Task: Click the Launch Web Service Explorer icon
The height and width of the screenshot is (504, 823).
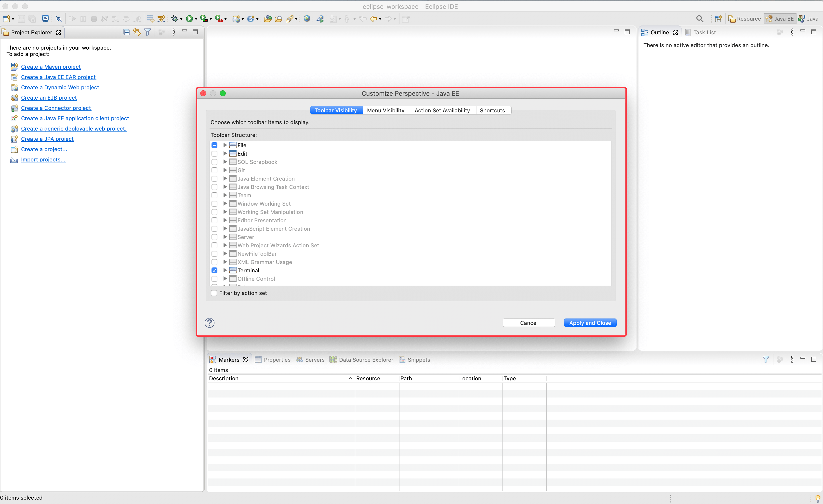Action: (x=320, y=19)
